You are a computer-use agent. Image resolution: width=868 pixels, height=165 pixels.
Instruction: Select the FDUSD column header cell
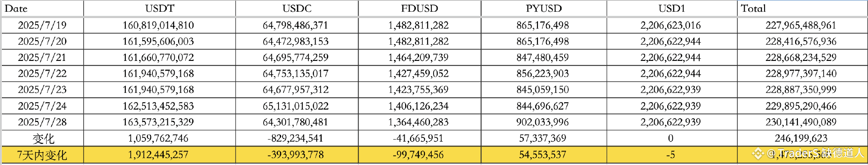tap(419, 9)
